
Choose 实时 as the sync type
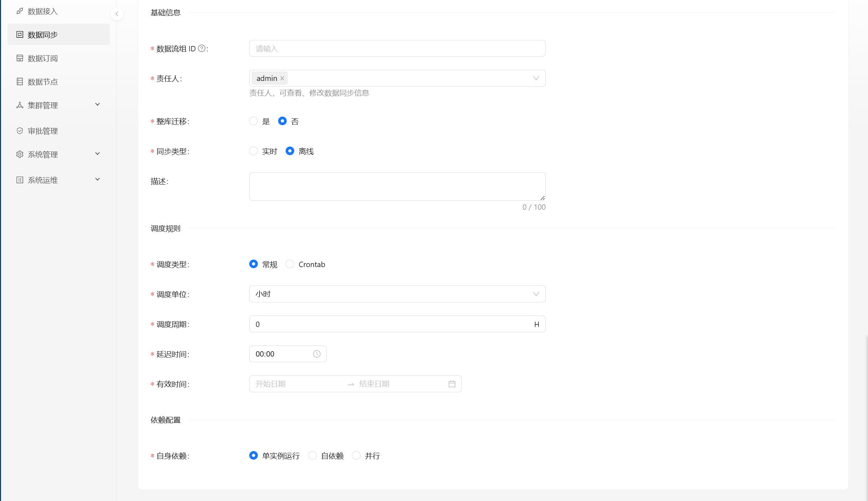click(x=254, y=151)
